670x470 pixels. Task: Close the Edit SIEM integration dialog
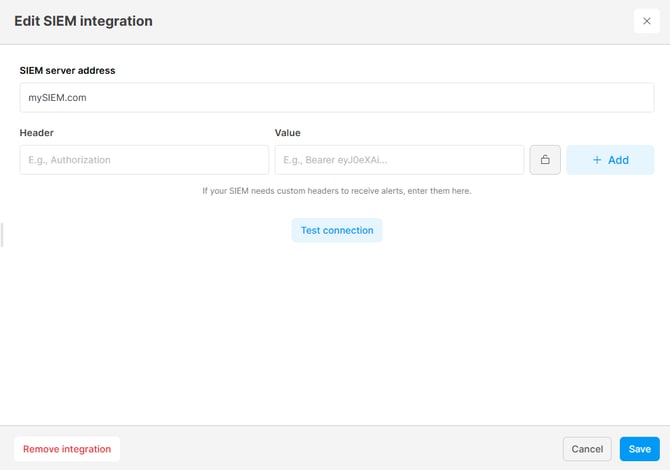click(646, 21)
